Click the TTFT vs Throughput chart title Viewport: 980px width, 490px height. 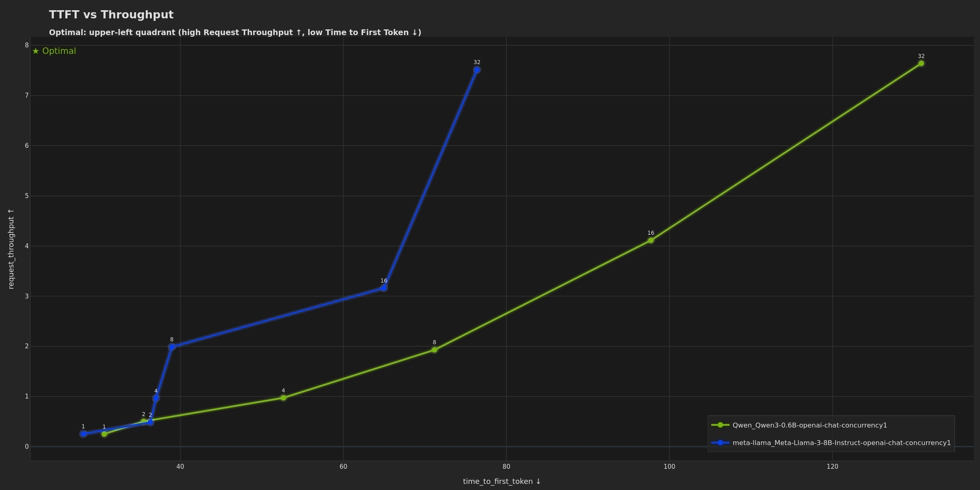pyautogui.click(x=111, y=14)
